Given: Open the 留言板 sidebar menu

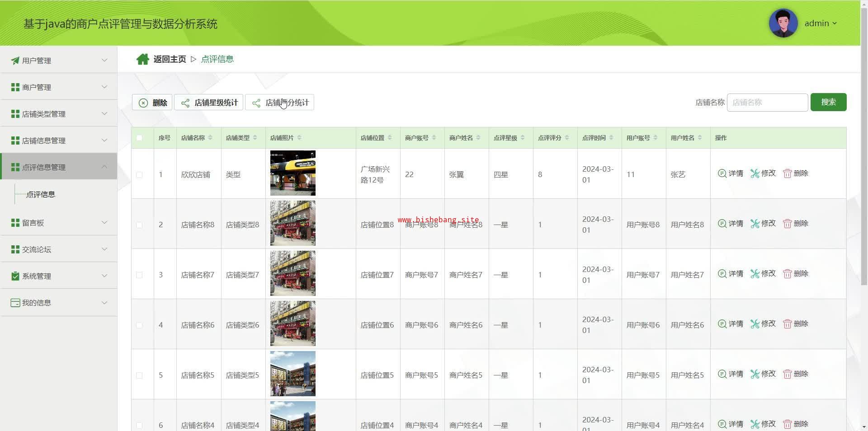Looking at the screenshot, I should tap(59, 223).
